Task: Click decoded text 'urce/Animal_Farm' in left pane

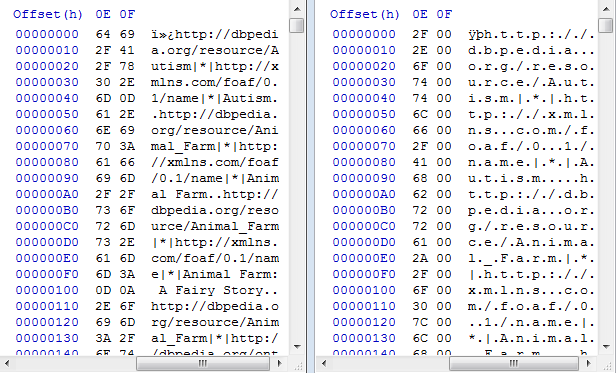Action: [x=215, y=226]
